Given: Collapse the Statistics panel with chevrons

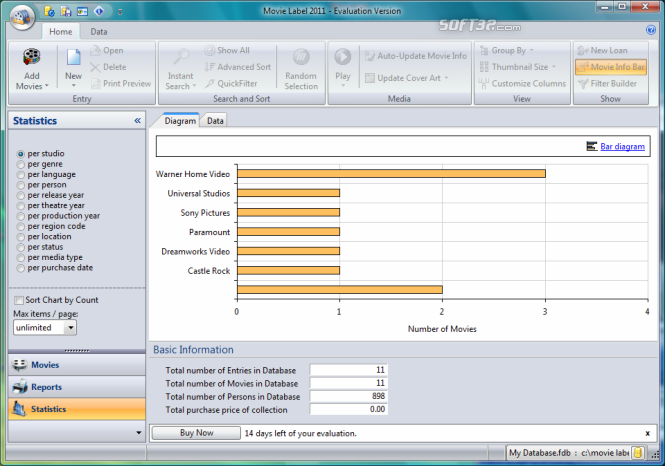Looking at the screenshot, I should tap(137, 121).
